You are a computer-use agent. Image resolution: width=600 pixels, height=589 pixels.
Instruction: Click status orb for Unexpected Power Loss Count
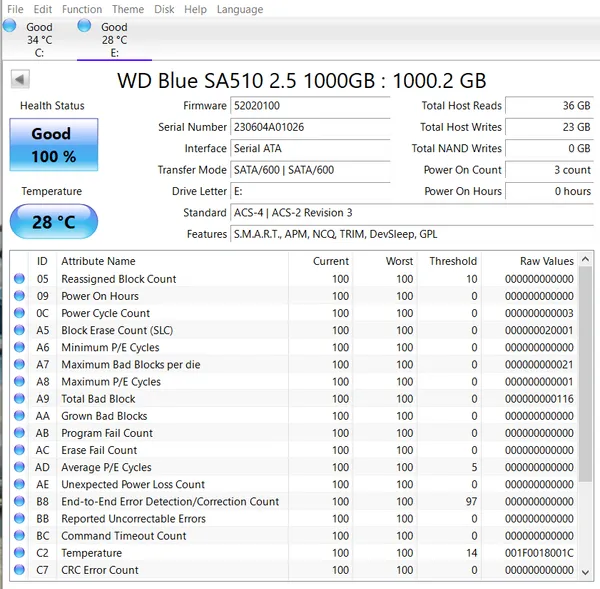pyautogui.click(x=19, y=484)
